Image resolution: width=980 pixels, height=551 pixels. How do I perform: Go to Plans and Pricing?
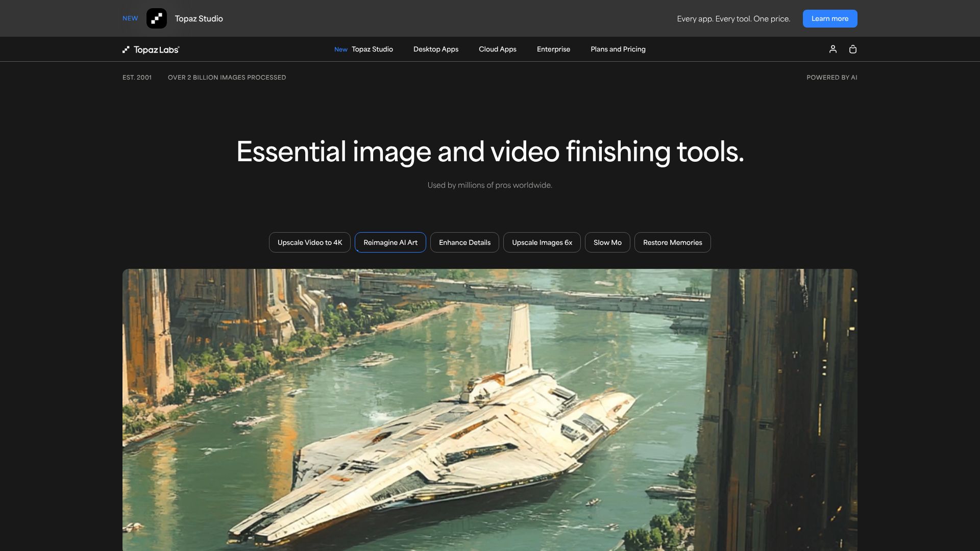[618, 49]
